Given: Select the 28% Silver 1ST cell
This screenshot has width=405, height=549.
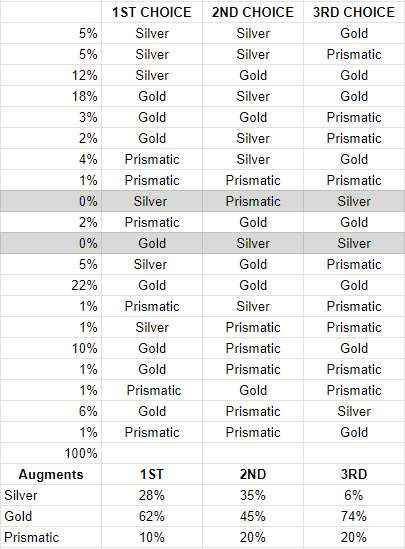Looking at the screenshot, I should [152, 495].
